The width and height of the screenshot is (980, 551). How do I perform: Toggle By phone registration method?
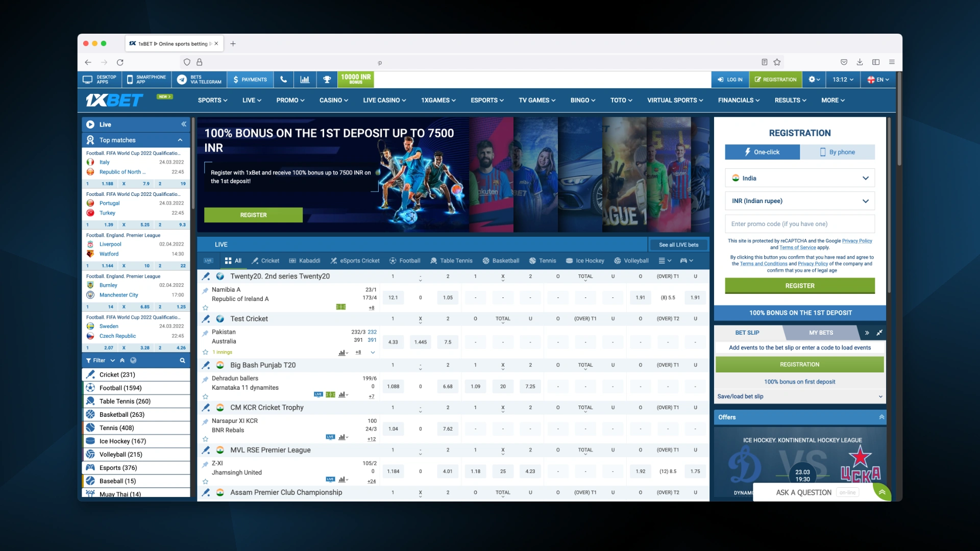click(x=839, y=152)
